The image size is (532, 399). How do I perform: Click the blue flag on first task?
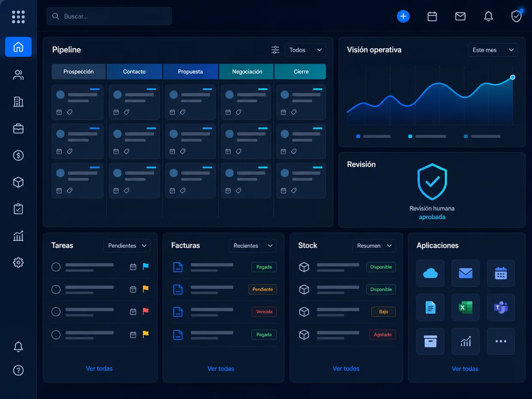[x=145, y=266]
